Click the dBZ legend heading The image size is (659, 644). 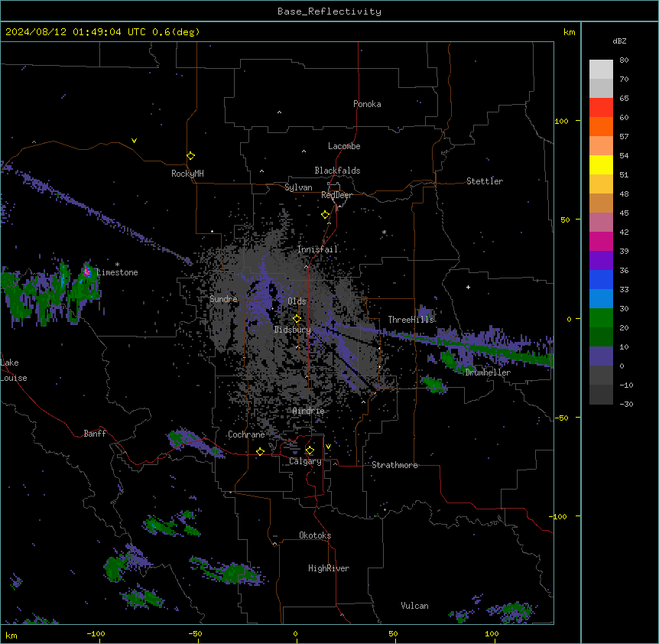pos(619,41)
